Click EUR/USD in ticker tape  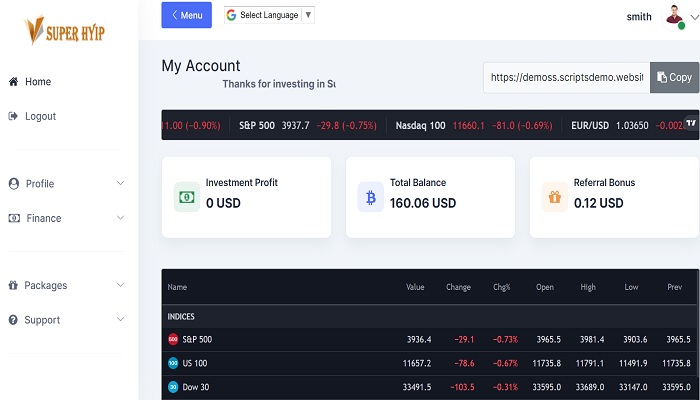point(590,125)
